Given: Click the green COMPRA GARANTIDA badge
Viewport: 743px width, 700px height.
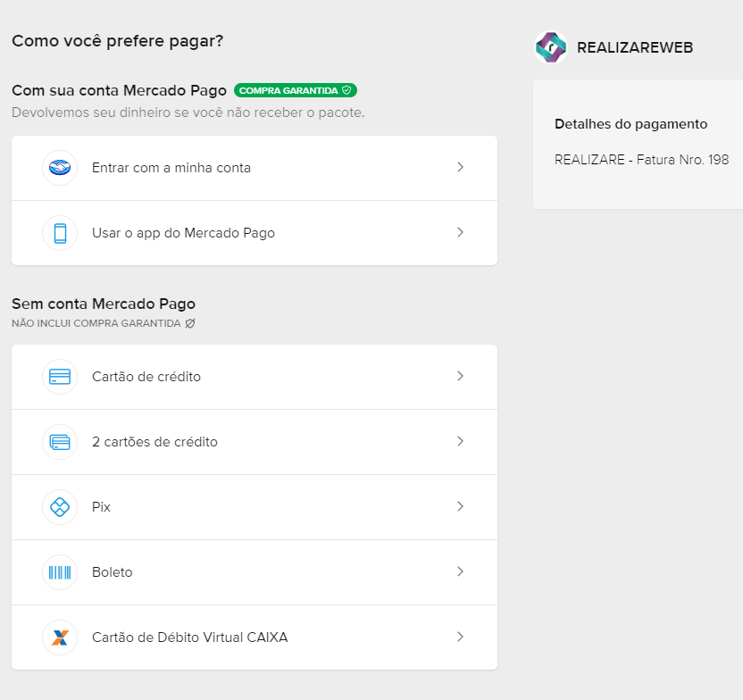Looking at the screenshot, I should coord(296,90).
